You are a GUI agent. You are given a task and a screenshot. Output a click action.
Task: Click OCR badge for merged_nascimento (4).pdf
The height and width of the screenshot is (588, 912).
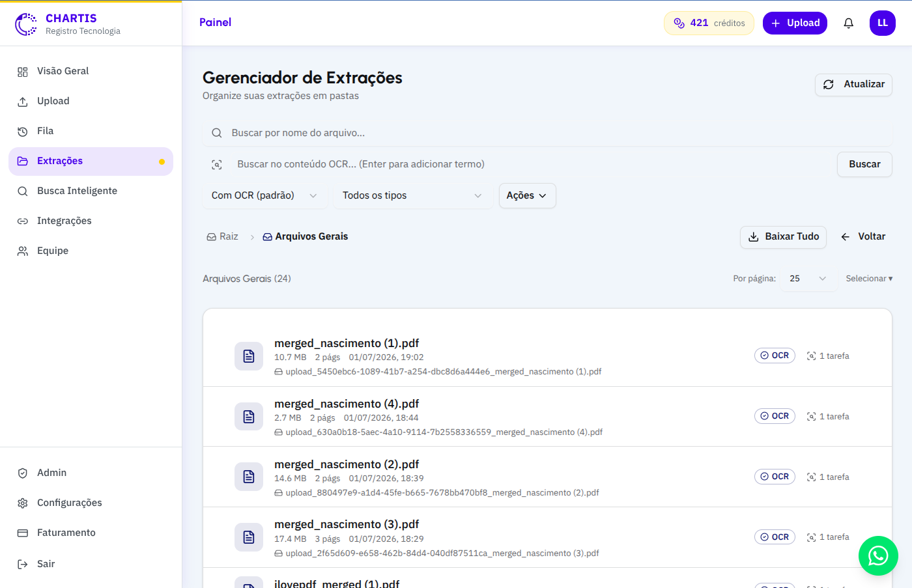click(x=775, y=416)
